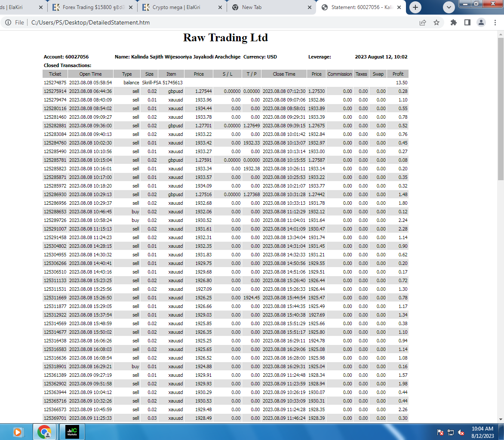Click the scrollbar down arrow
The width and height of the screenshot is (504, 440).
pos(501,419)
